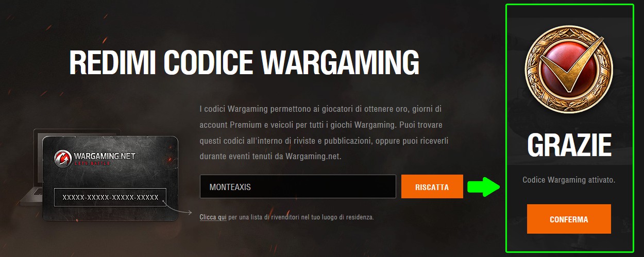This screenshot has height=257, width=644.
Task: Click the Wargaming.net round logo on card
Action: click(64, 158)
